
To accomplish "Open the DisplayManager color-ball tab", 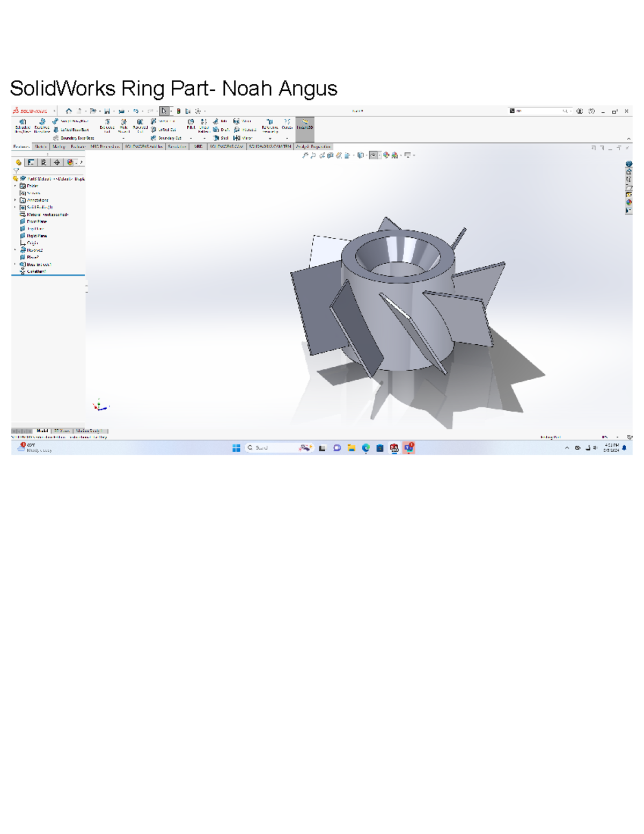I will coord(70,162).
